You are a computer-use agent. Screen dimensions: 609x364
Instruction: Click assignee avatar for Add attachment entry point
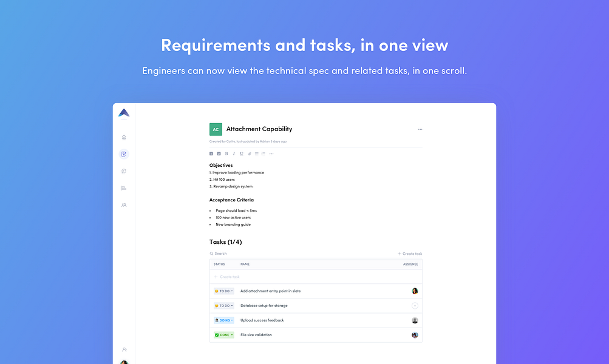pyautogui.click(x=415, y=291)
